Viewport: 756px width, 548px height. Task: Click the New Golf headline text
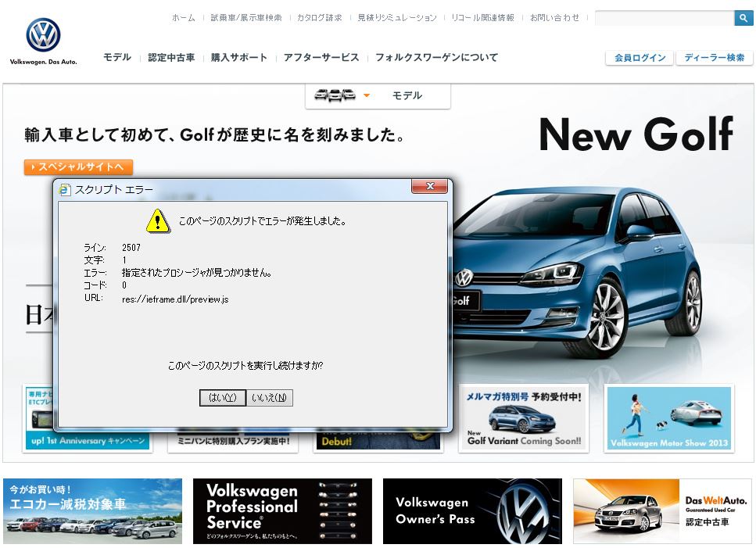pyautogui.click(x=636, y=134)
